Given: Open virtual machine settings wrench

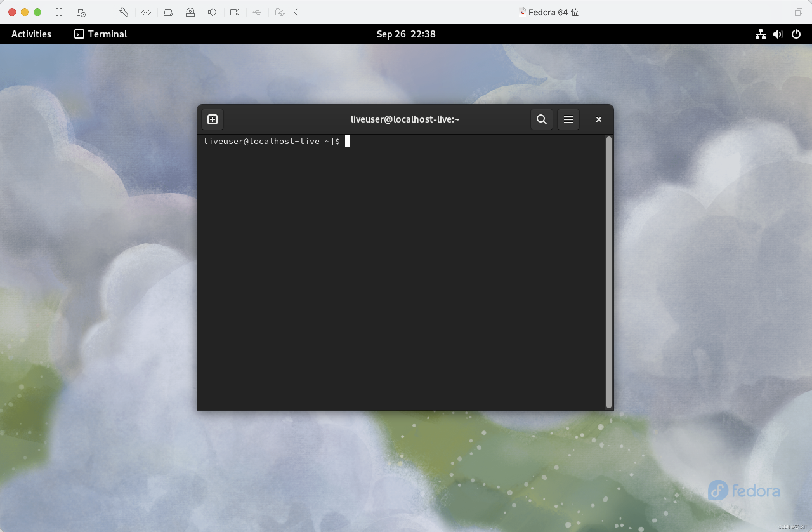Looking at the screenshot, I should (123, 12).
